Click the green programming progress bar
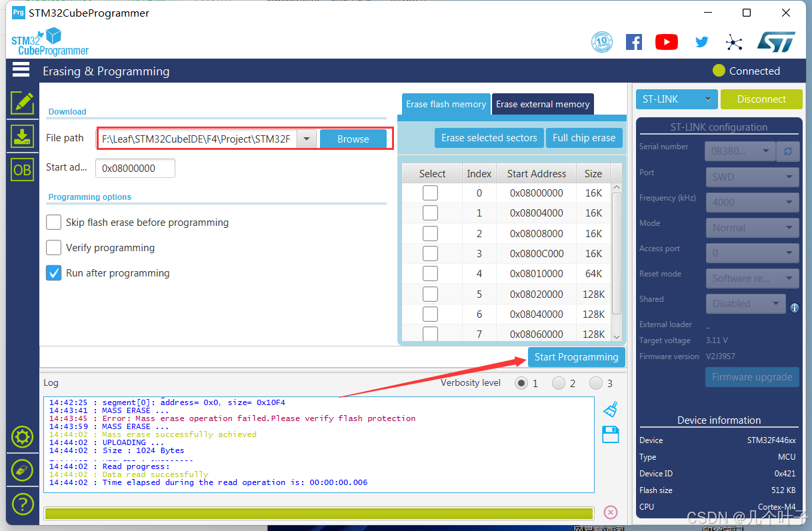The width and height of the screenshot is (812, 531). [x=319, y=513]
